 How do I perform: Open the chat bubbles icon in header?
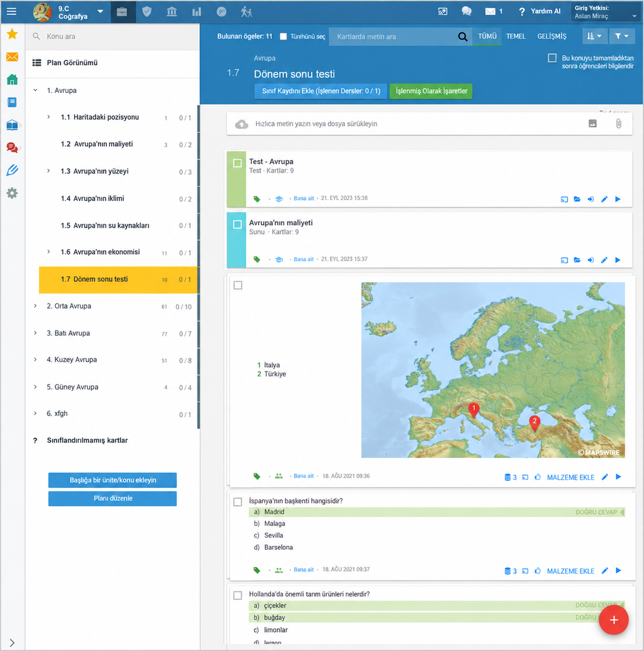click(466, 11)
